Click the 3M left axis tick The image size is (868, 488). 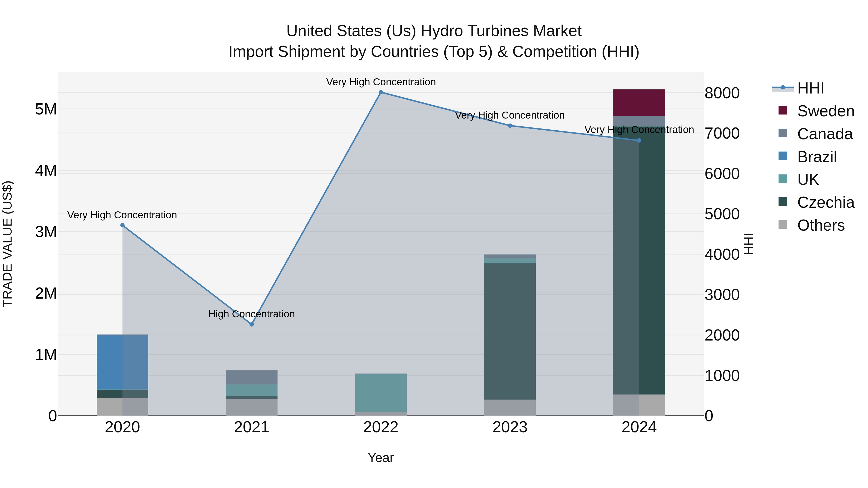[46, 232]
